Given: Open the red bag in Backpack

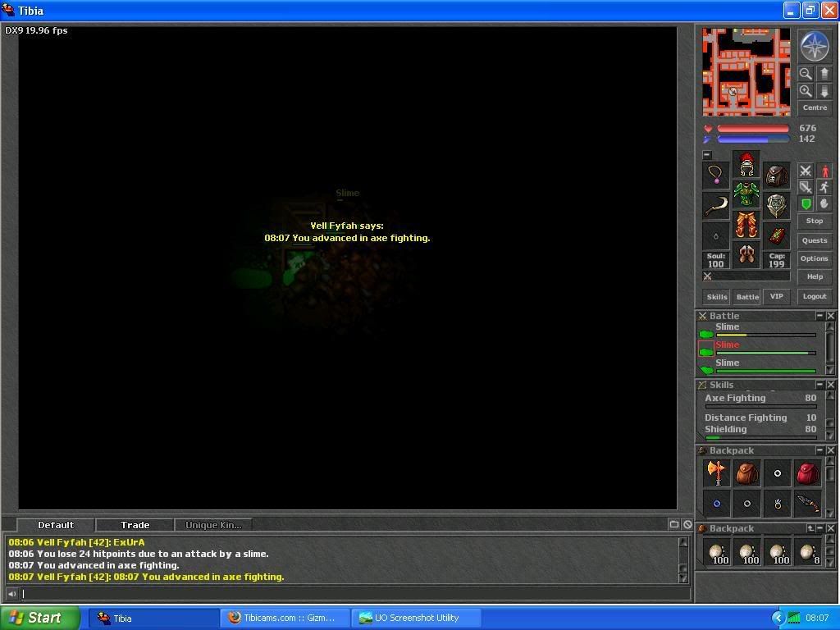Looking at the screenshot, I should pos(807,473).
